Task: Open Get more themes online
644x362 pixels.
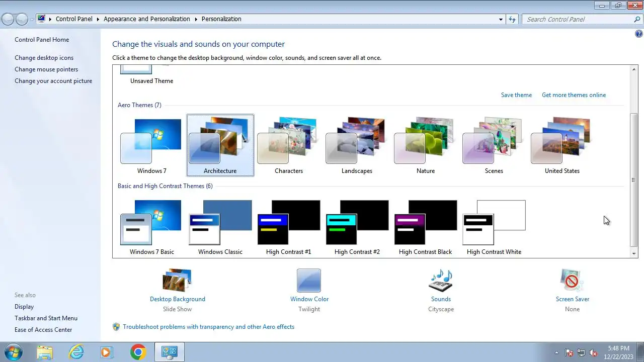Action: coord(574,95)
